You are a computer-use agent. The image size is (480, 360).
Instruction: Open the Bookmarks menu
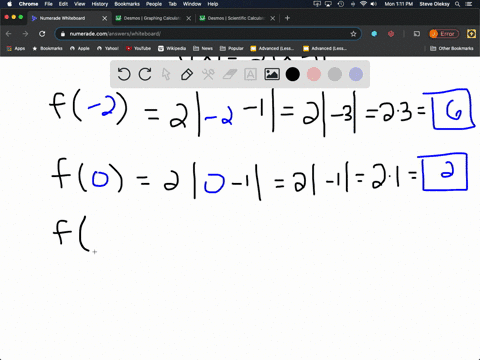point(127,4)
